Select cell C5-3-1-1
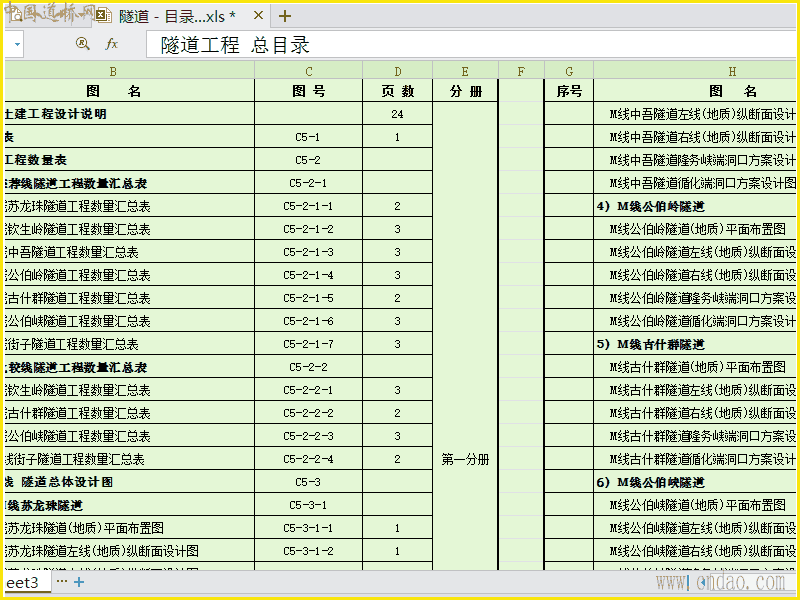 [308, 528]
